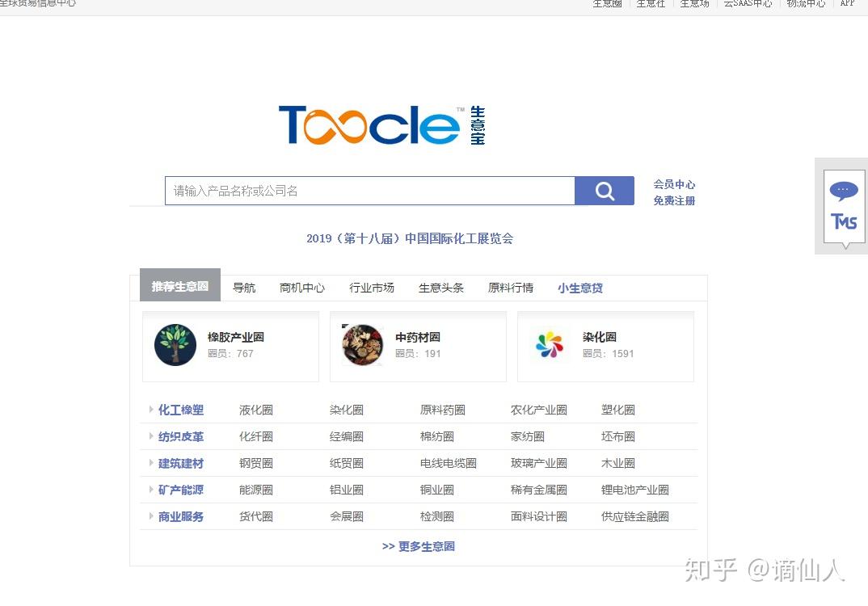The image size is (868, 606).
Task: Open the 面料设计圈 link
Action: pyautogui.click(x=539, y=516)
